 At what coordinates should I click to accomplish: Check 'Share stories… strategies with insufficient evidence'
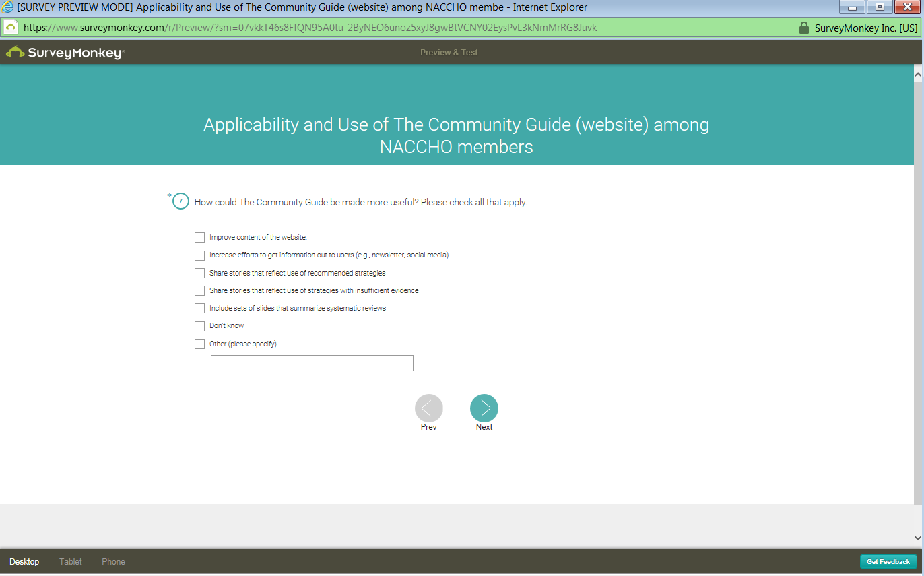click(x=199, y=290)
